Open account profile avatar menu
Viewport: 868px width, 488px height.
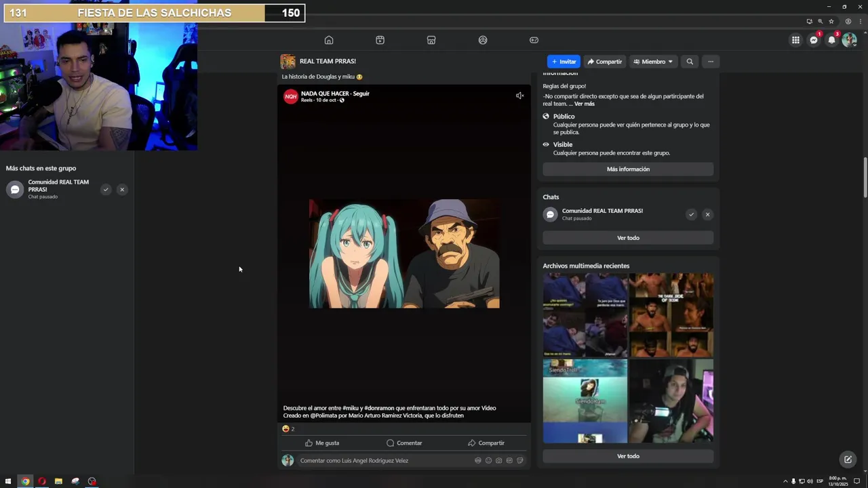(849, 40)
